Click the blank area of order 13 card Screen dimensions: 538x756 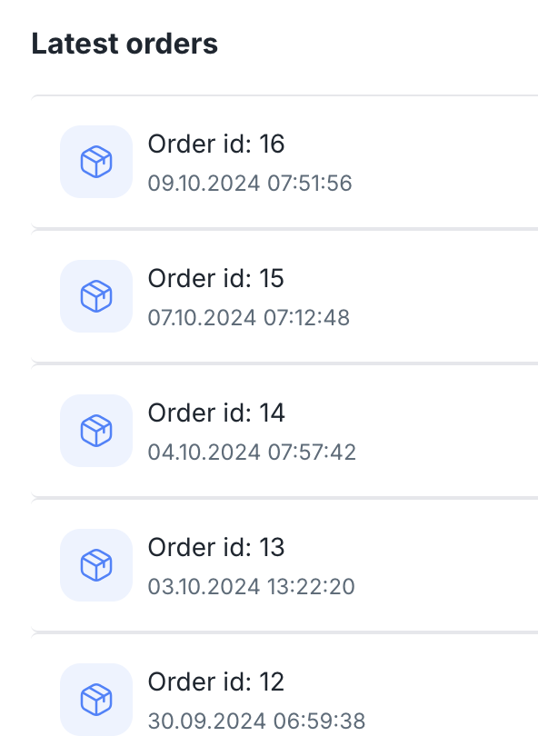pos(443,565)
